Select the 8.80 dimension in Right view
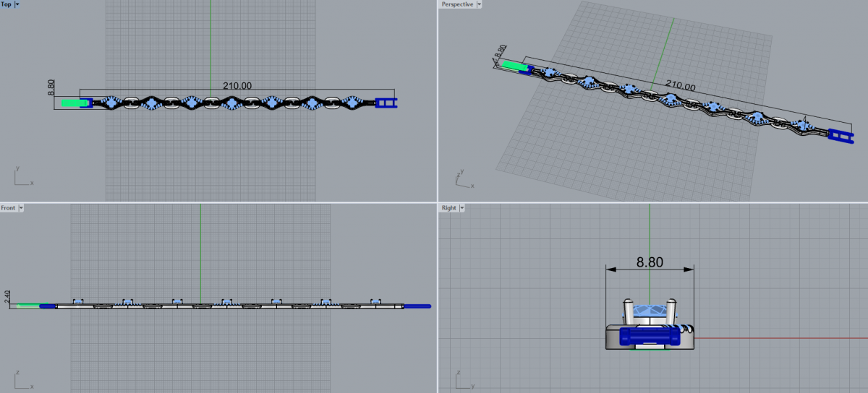Screen dimensions: 868x393 click(650, 261)
